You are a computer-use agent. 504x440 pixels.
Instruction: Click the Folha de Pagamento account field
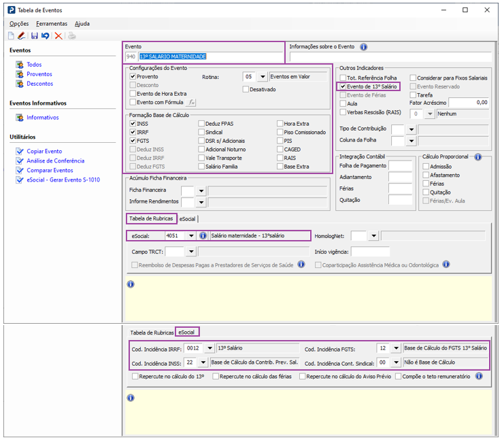tap(400, 165)
